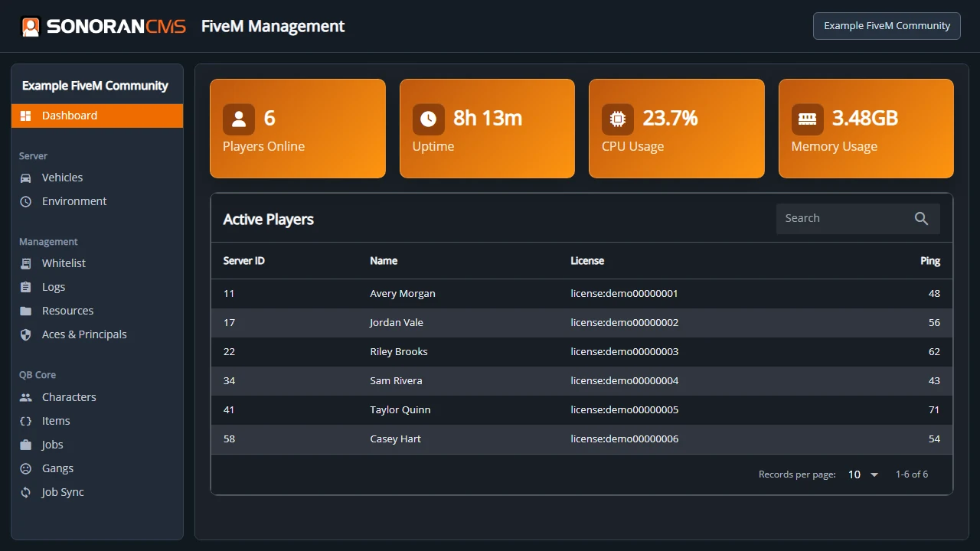Screen dimensions: 980x551
Task: Click the 8h 13m uptime value
Action: click(488, 118)
